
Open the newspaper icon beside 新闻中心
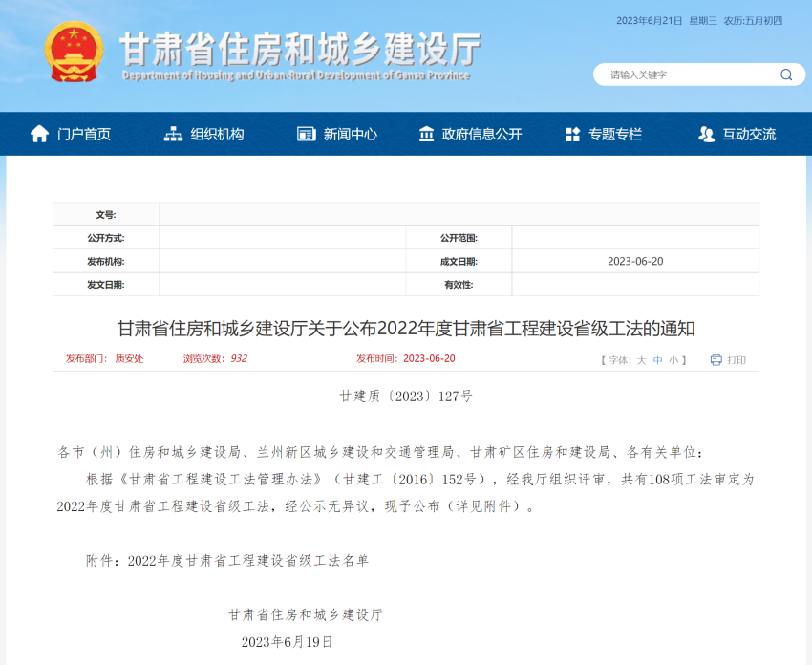[307, 133]
